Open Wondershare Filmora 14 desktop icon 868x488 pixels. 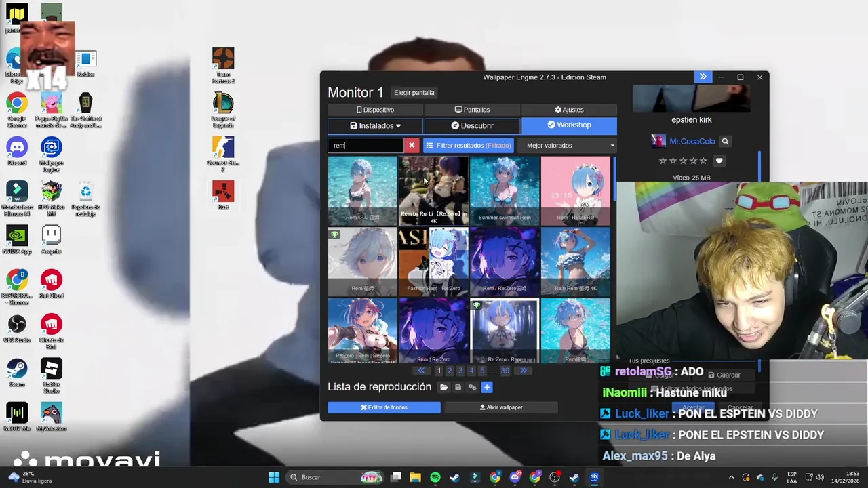click(17, 199)
